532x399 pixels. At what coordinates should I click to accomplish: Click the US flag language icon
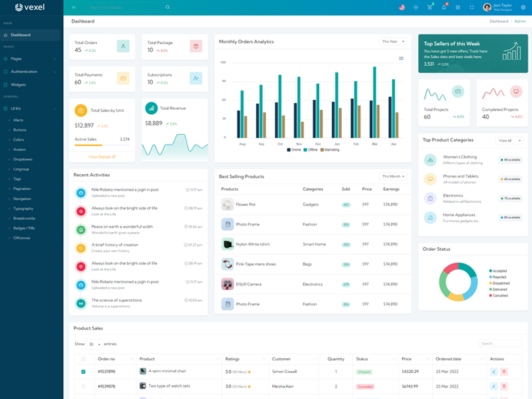(402, 7)
